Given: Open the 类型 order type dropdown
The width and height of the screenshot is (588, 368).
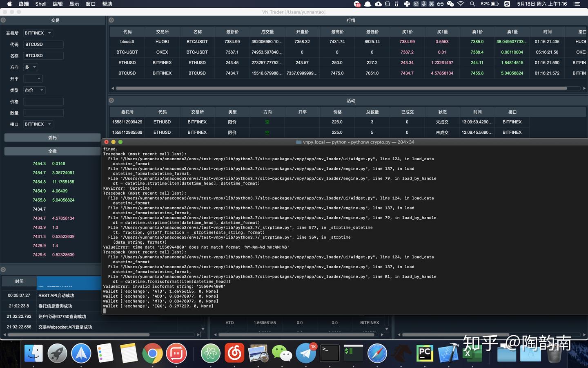Looking at the screenshot, I should [x=34, y=90].
